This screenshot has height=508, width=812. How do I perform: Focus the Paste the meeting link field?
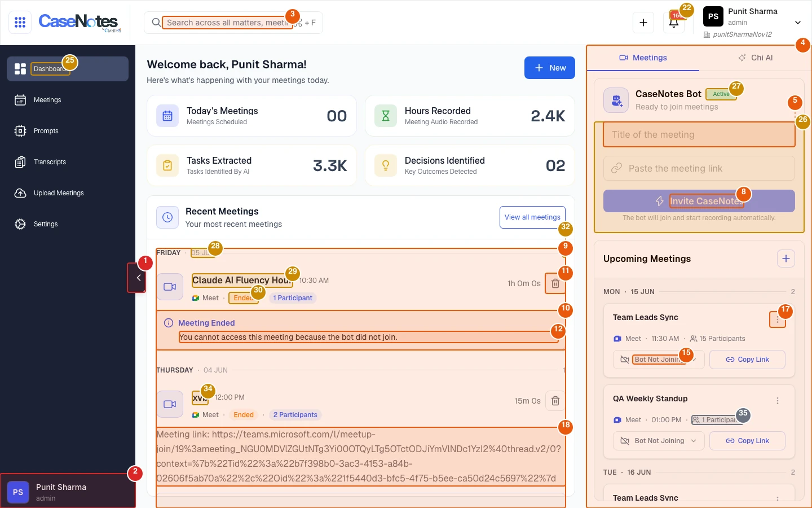tap(699, 168)
